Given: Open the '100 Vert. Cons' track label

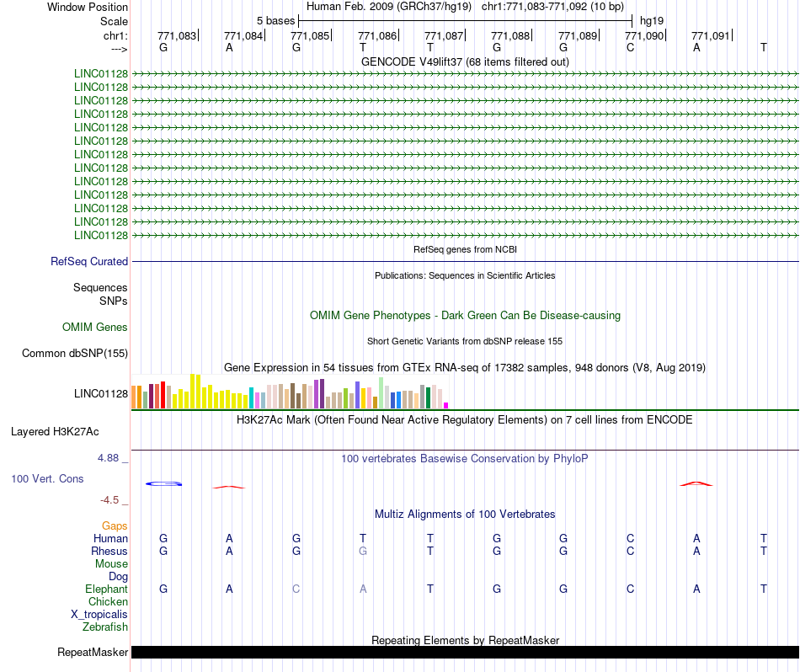Looking at the screenshot, I should (x=47, y=478).
